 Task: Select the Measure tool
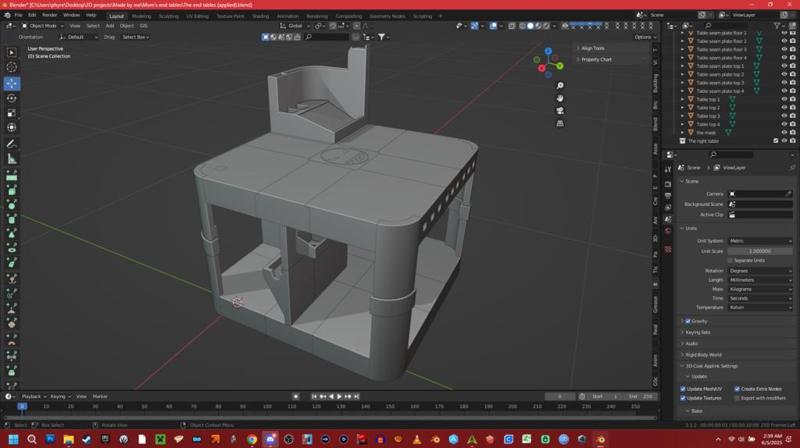click(x=12, y=159)
